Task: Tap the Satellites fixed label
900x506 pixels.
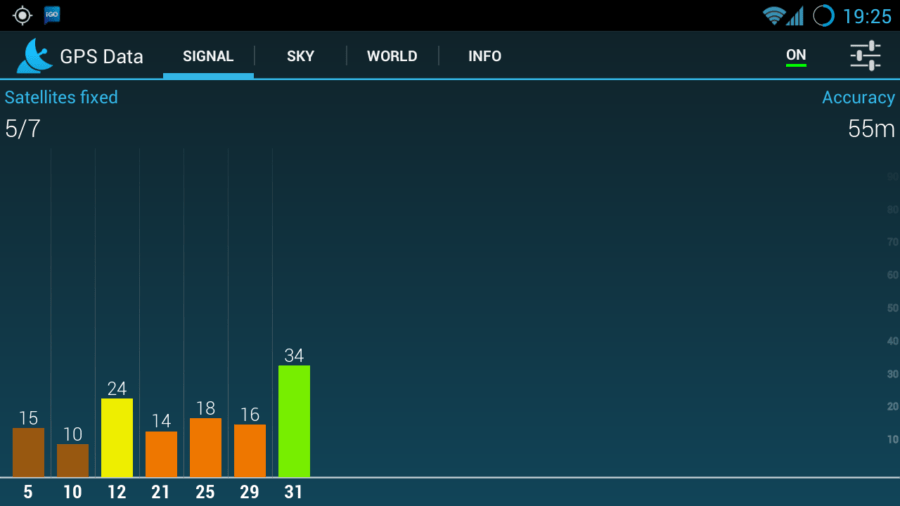Action: click(61, 97)
